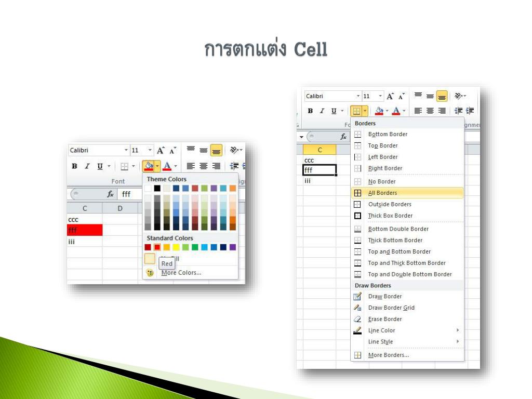Select red-filled cell fff in left screenshot
Image resolution: width=532 pixels, height=399 pixels.
85,230
